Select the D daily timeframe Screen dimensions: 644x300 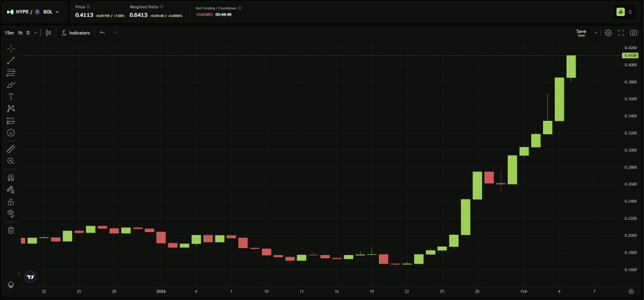(x=28, y=33)
